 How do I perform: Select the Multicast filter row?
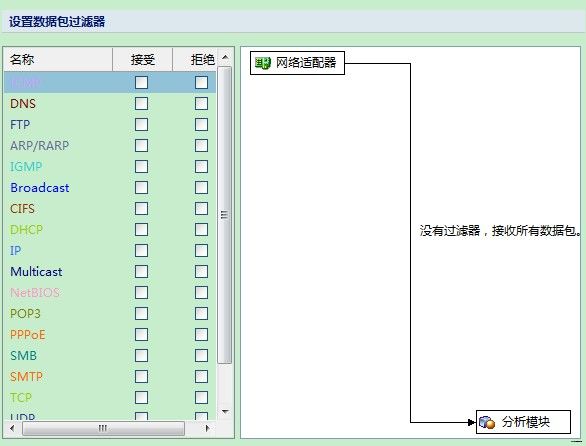110,271
